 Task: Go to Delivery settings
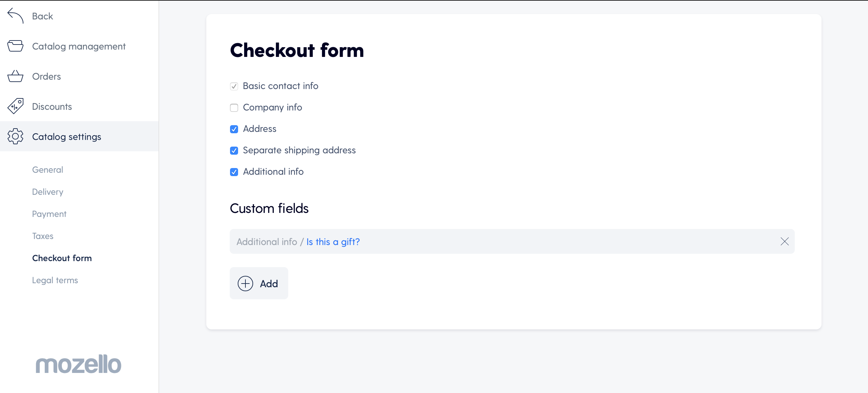coord(47,191)
